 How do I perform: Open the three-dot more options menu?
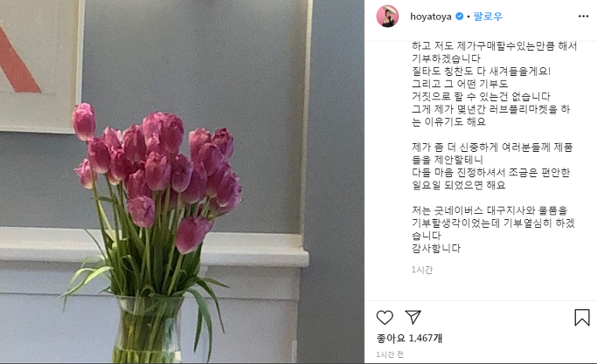point(583,16)
